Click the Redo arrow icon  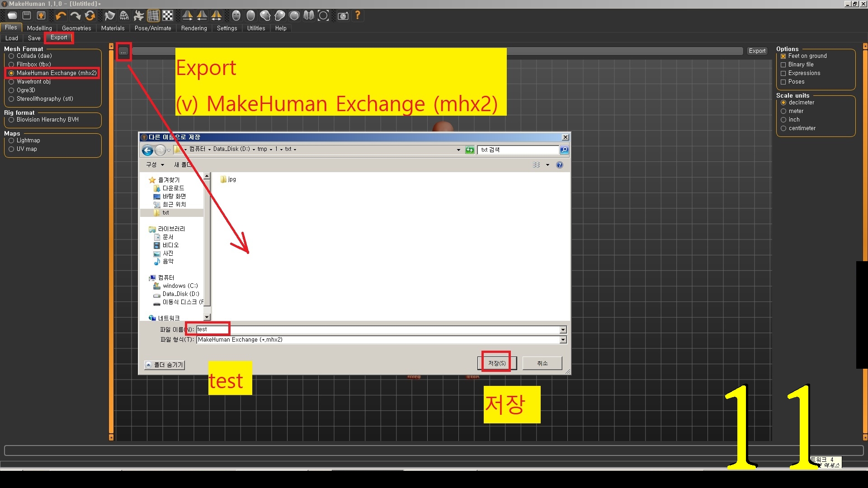(x=75, y=16)
